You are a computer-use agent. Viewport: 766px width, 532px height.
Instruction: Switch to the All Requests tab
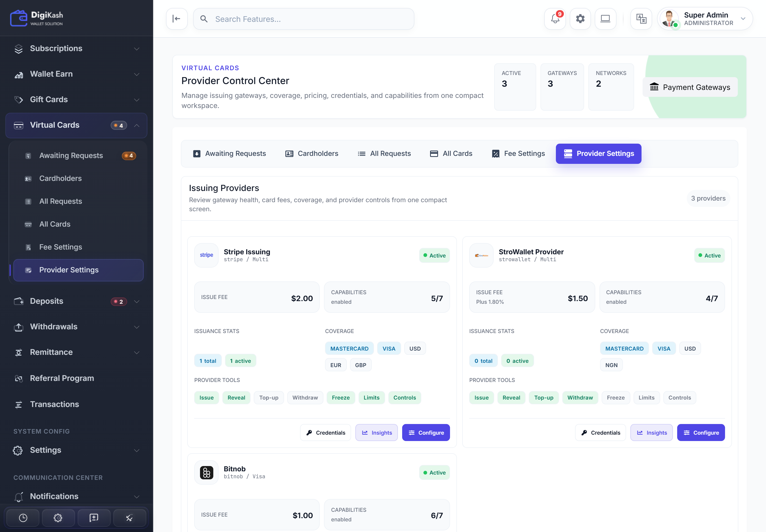[384, 154]
